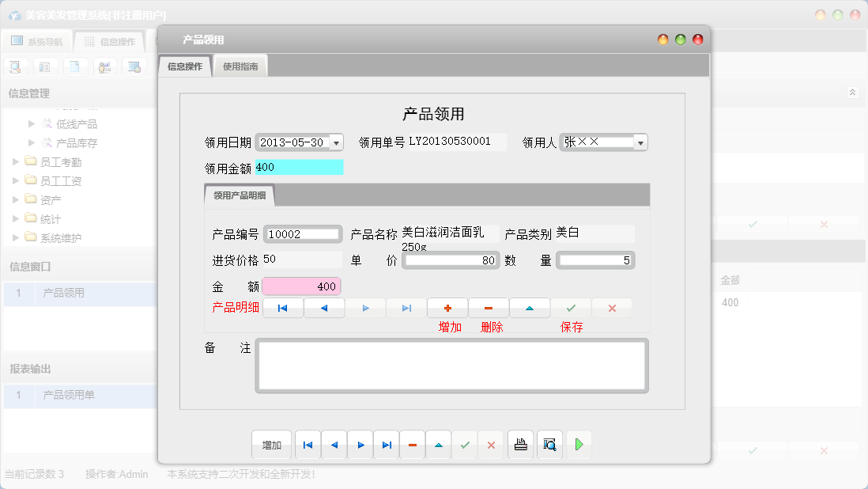Image resolution: width=868 pixels, height=489 pixels.
Task: Go to previous record in 产品明细 navigator
Action: 323,308
